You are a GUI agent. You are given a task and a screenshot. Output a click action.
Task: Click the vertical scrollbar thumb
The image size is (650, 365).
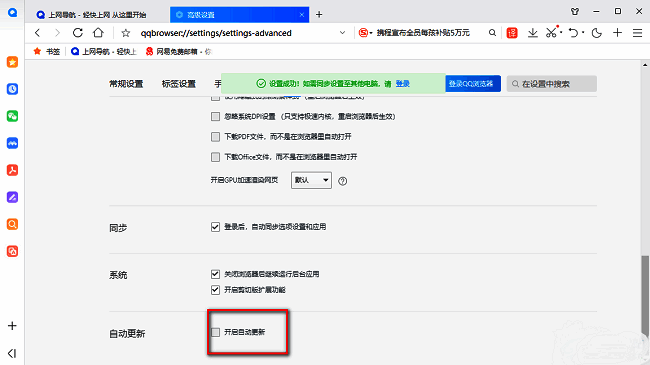point(645,295)
